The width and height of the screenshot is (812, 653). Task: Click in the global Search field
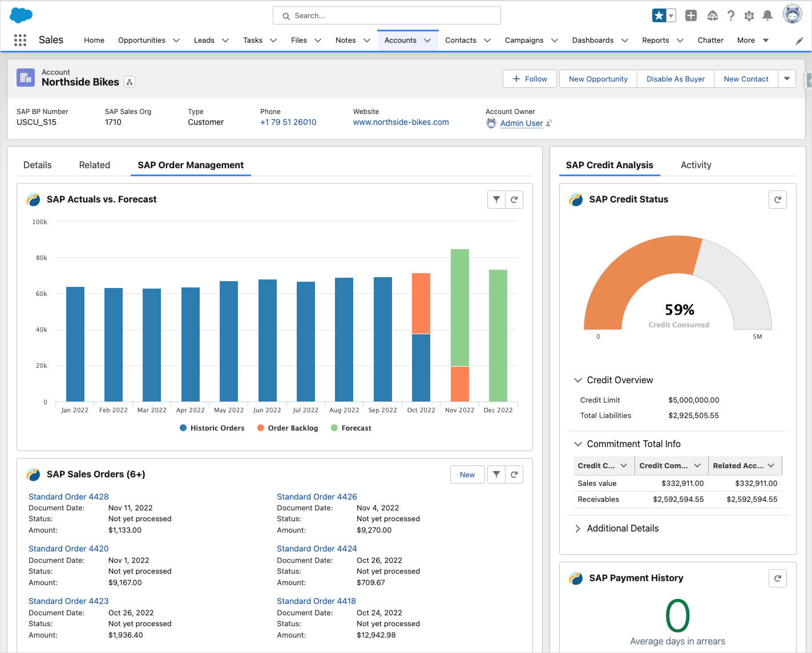(387, 15)
